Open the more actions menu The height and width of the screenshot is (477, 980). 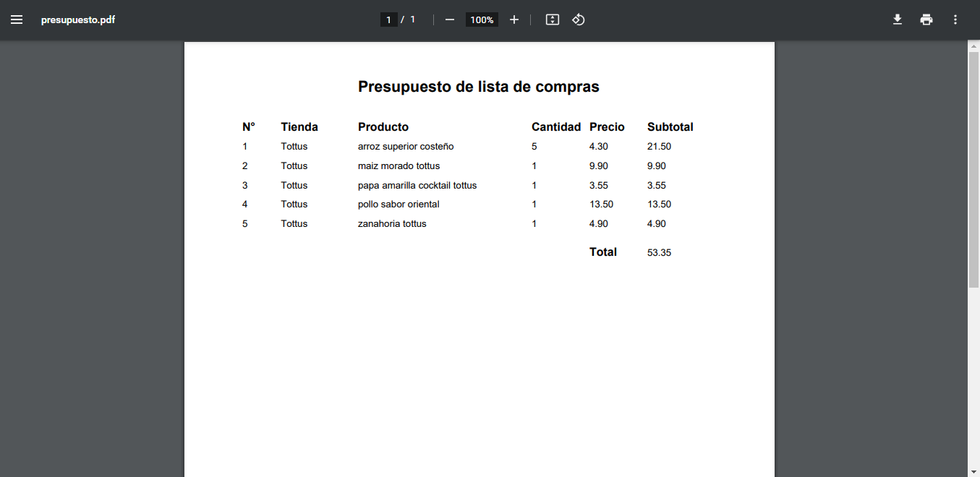tap(955, 20)
